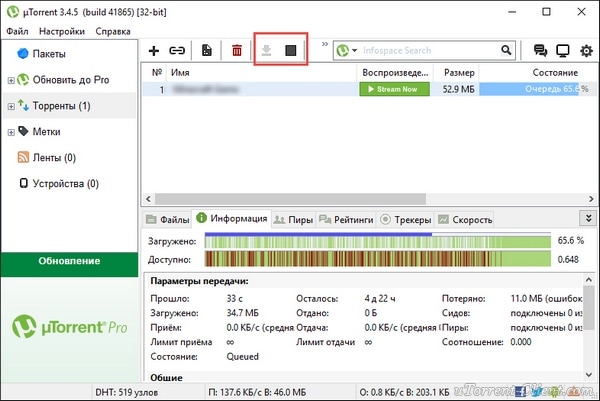
Task: Sort by Имя column header
Action: pyautogui.click(x=180, y=72)
